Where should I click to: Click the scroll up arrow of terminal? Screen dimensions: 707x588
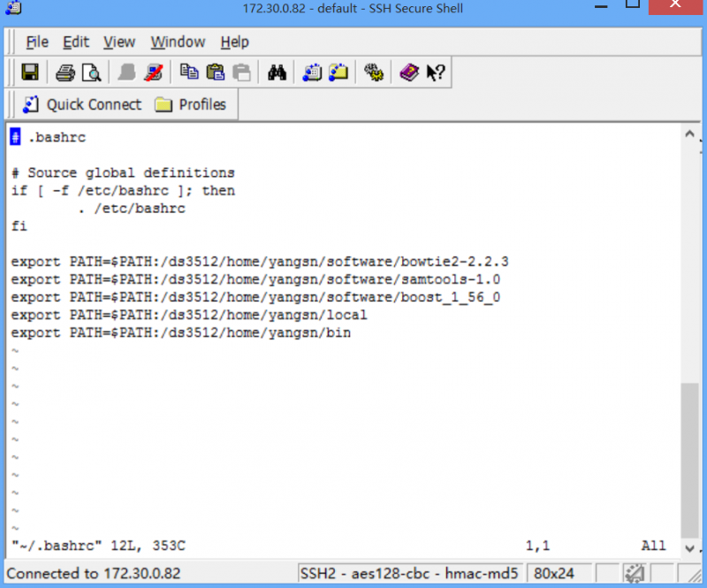pyautogui.click(x=689, y=134)
